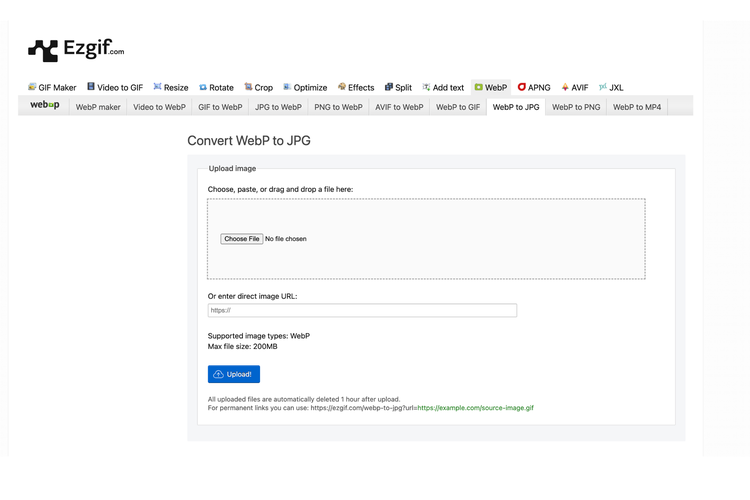Viewport: 750px width, 500px height.
Task: Open the JXL tools menu
Action: pos(611,87)
